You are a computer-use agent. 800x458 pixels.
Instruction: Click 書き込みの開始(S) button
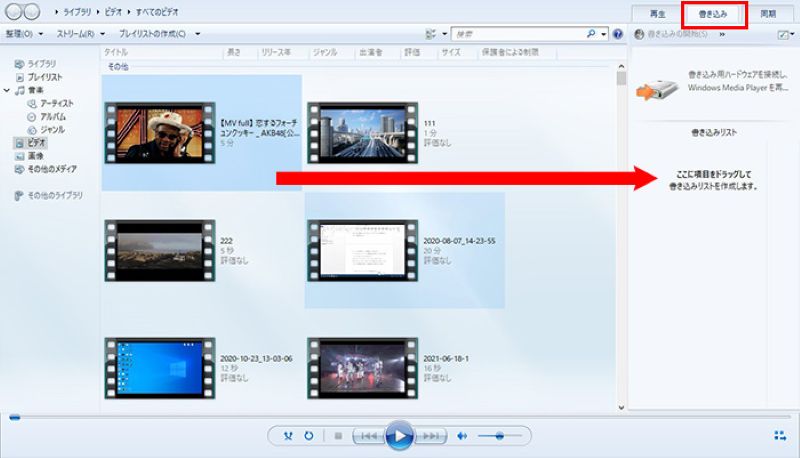coord(671,34)
